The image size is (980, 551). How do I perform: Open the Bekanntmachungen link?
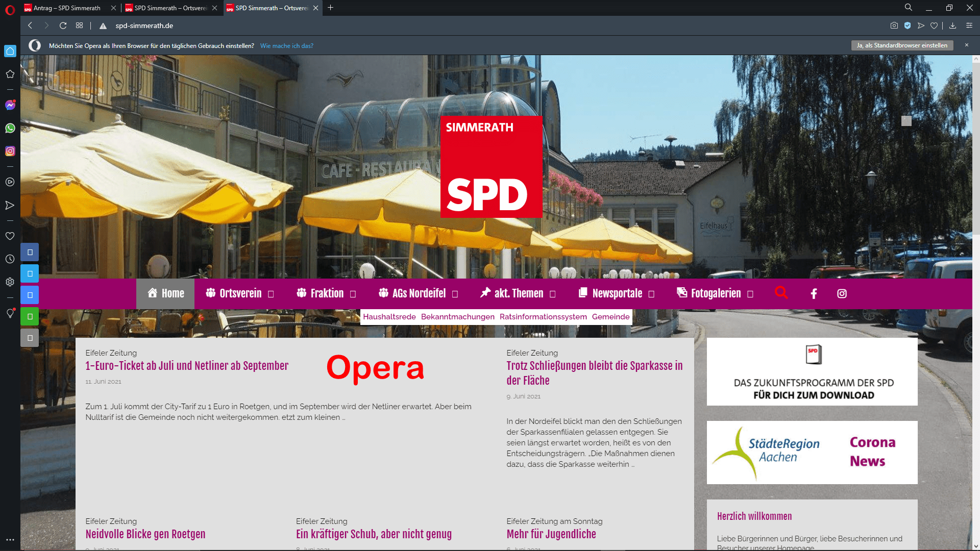(x=458, y=317)
